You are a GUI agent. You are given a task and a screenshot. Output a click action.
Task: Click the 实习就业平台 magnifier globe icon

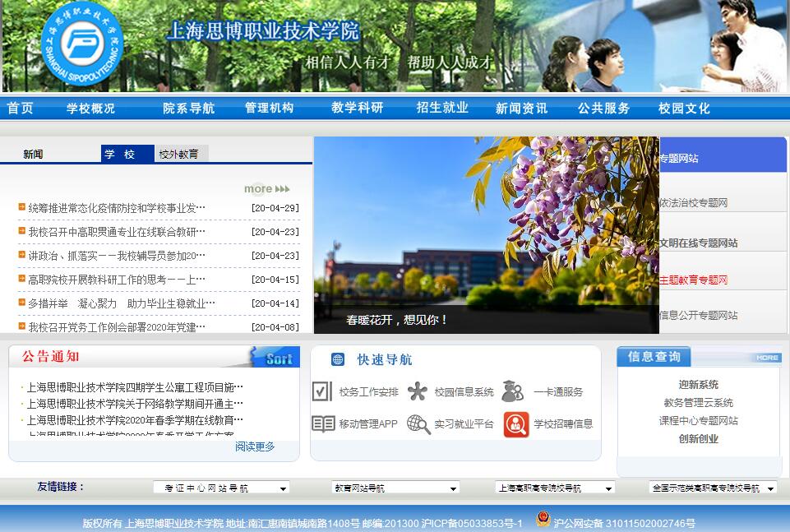(418, 423)
